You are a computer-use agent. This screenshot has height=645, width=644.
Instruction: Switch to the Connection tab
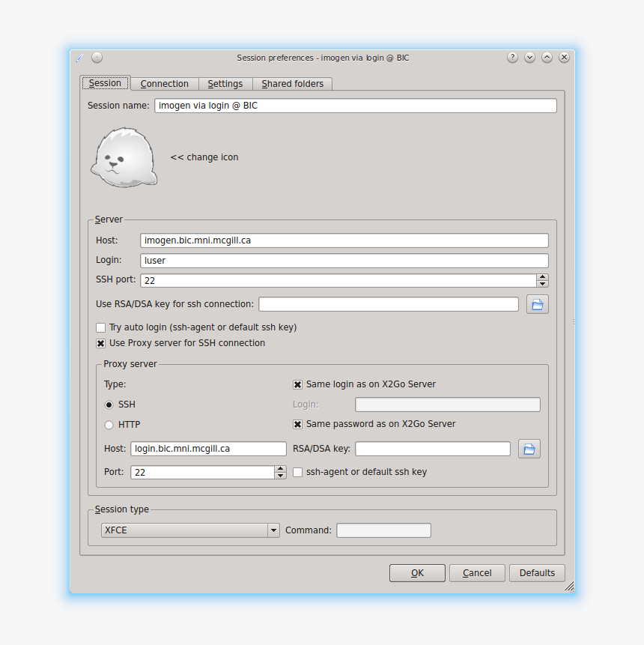[164, 83]
